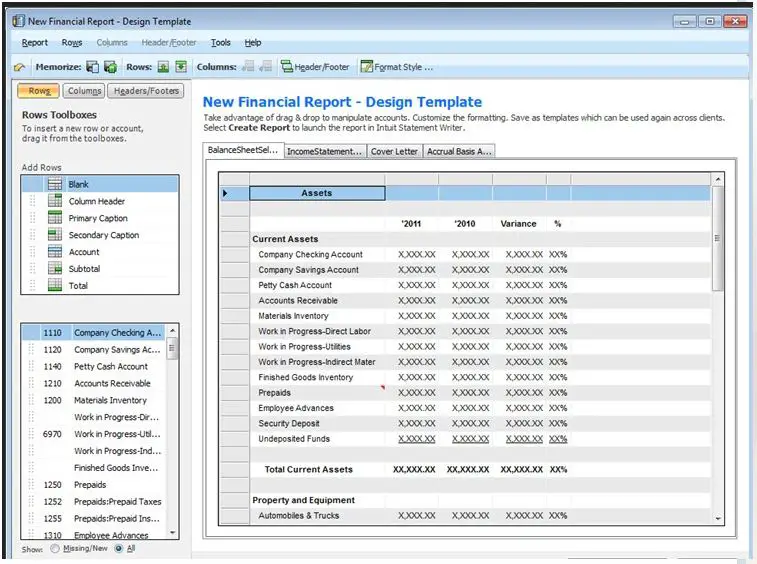Click the accounts list scroll-down arrow
This screenshot has height=564, width=757.
click(172, 533)
